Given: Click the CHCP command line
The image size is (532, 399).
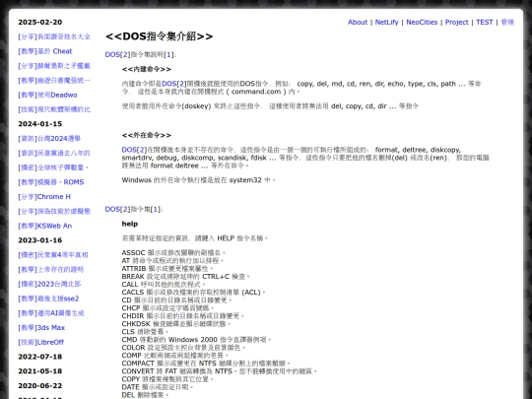Looking at the screenshot, I should (x=167, y=308).
